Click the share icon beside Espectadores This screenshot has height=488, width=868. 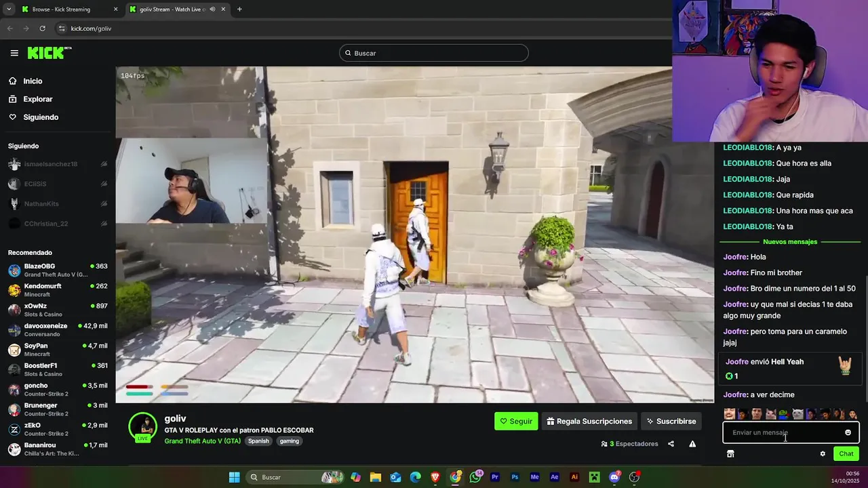(x=671, y=444)
